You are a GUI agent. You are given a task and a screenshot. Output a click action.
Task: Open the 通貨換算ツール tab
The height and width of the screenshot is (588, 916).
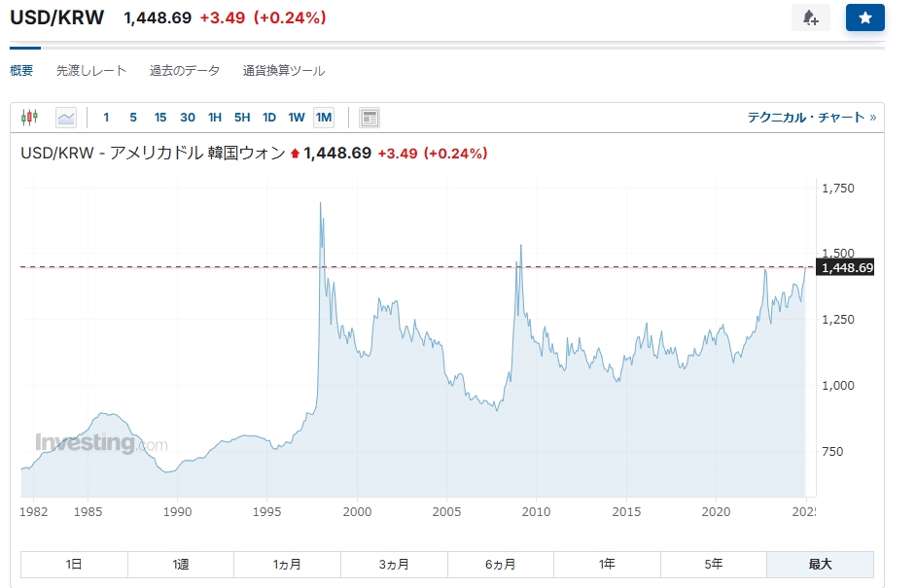tap(284, 71)
